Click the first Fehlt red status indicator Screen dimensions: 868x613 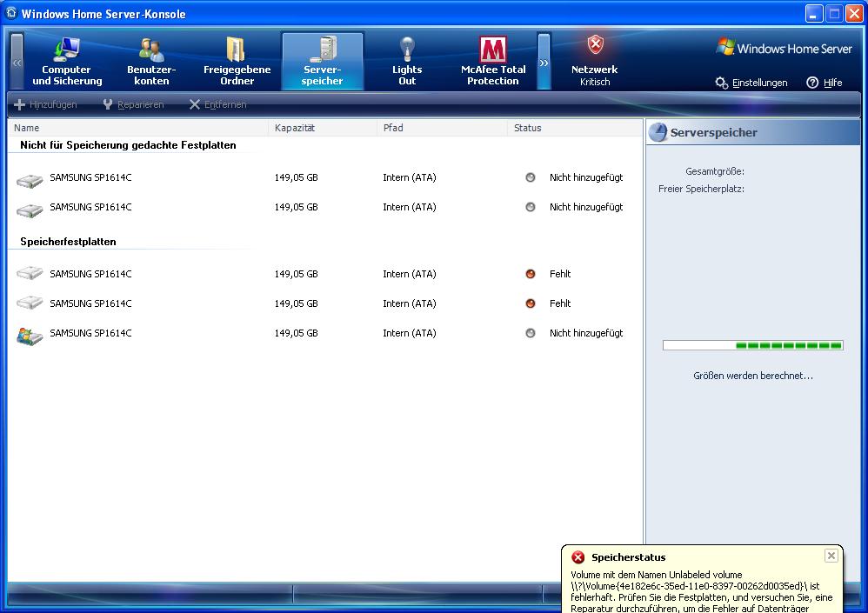pyautogui.click(x=531, y=274)
